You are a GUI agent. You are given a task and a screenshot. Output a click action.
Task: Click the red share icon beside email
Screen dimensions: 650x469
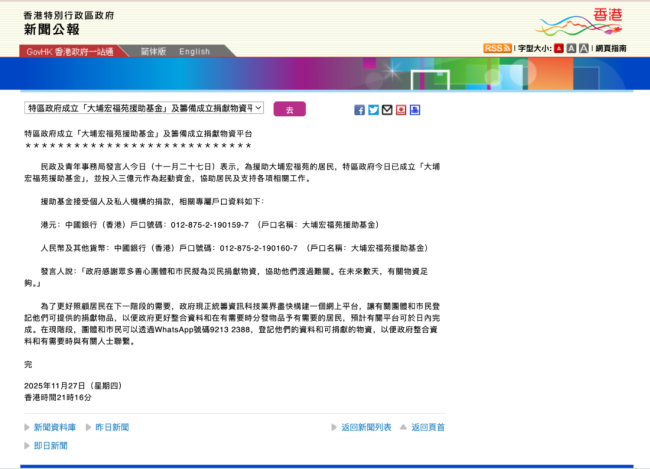(401, 110)
